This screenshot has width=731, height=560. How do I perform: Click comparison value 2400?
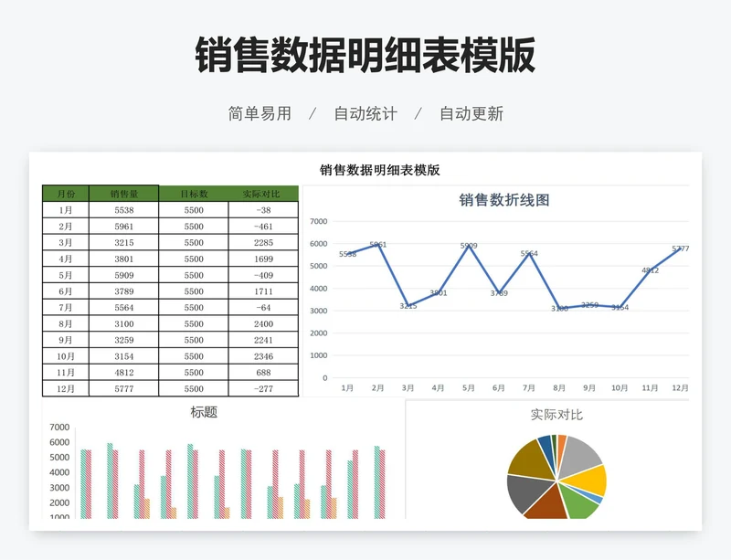click(x=263, y=323)
